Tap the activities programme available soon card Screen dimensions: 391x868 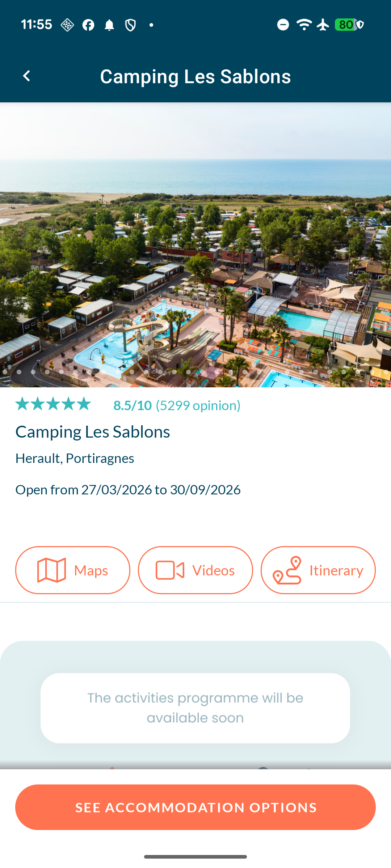(x=195, y=708)
